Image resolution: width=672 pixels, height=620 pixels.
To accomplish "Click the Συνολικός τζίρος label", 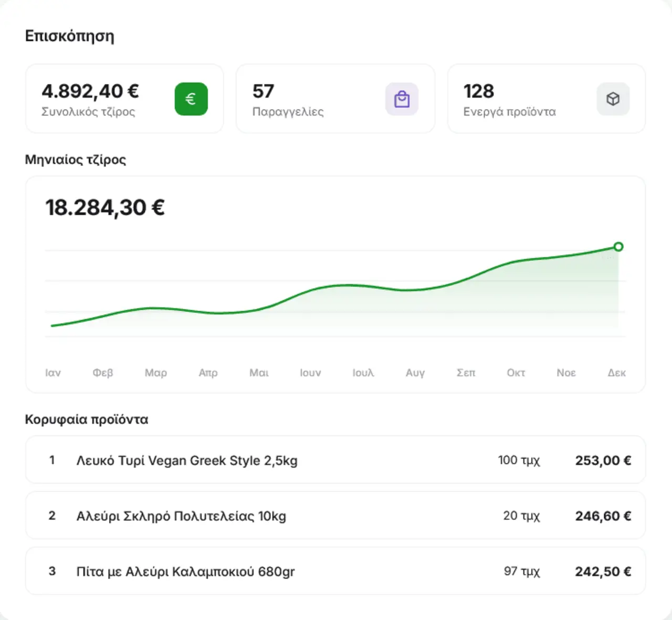I will pos(88,112).
